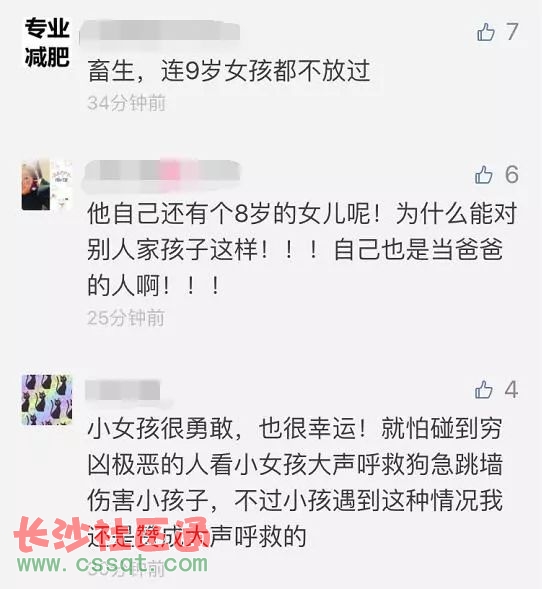Click the 25分钟前 timestamp

click(126, 318)
